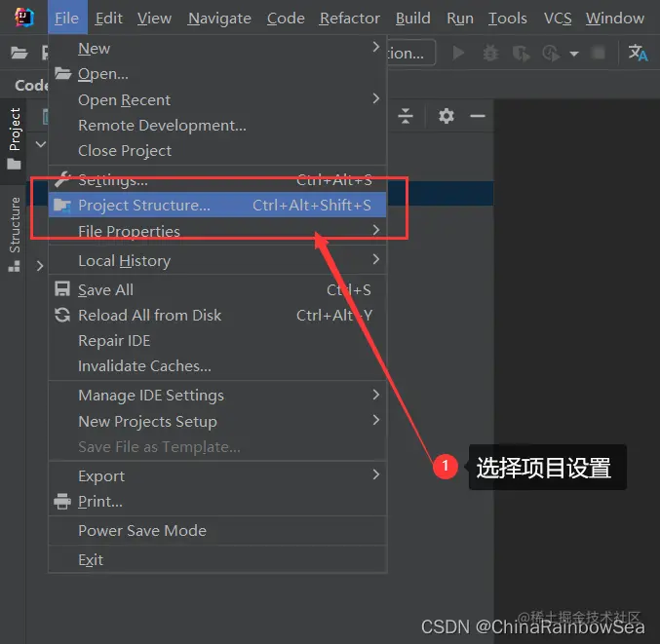The width and height of the screenshot is (660, 644).
Task: Click Exit in File menu
Action: point(217,560)
